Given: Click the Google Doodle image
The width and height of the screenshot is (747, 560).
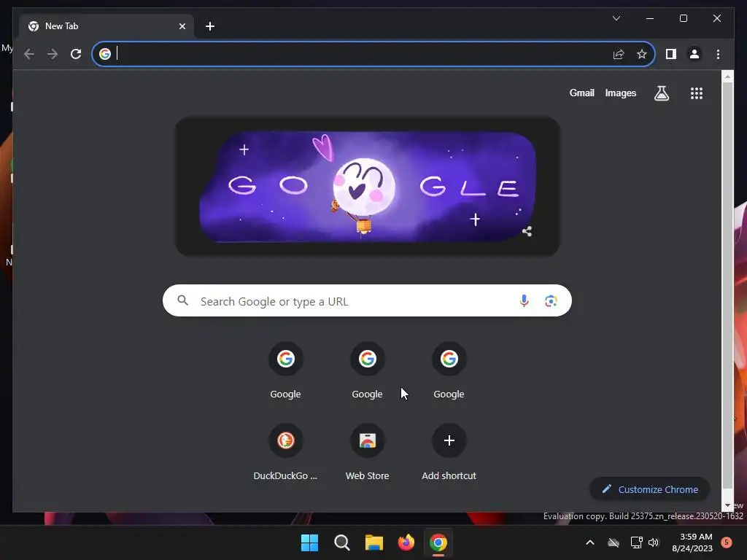Looking at the screenshot, I should click(368, 187).
